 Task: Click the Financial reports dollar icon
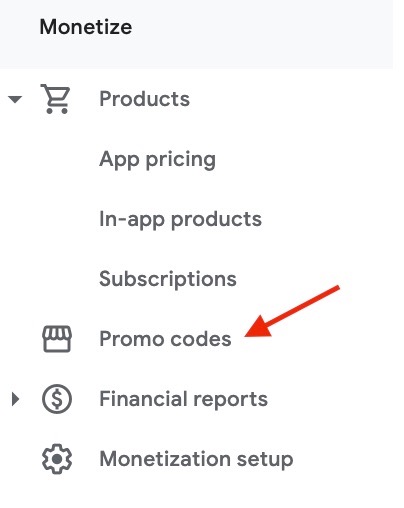pos(57,399)
